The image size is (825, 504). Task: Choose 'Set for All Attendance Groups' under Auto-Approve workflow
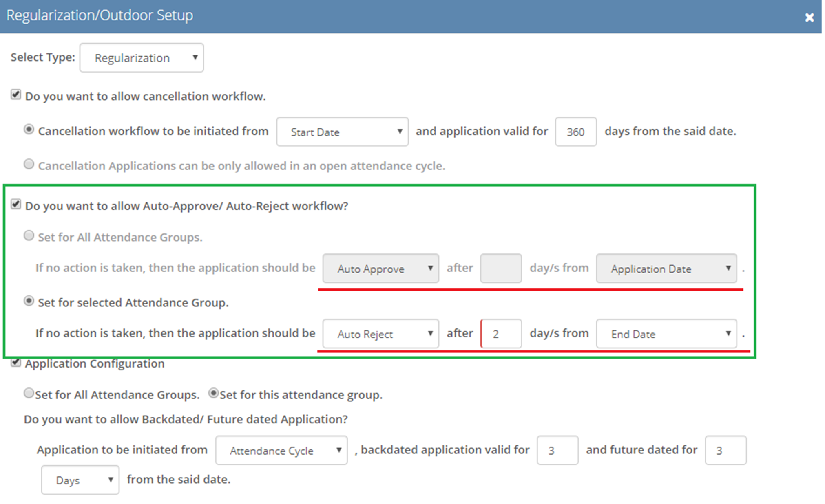pos(29,236)
